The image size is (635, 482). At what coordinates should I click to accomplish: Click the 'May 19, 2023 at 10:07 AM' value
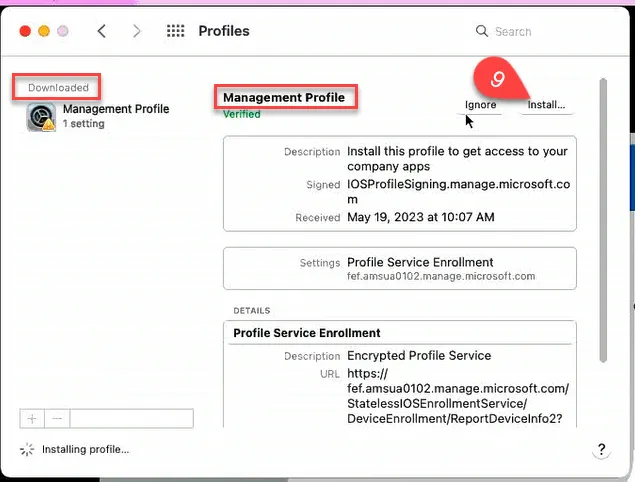click(421, 217)
